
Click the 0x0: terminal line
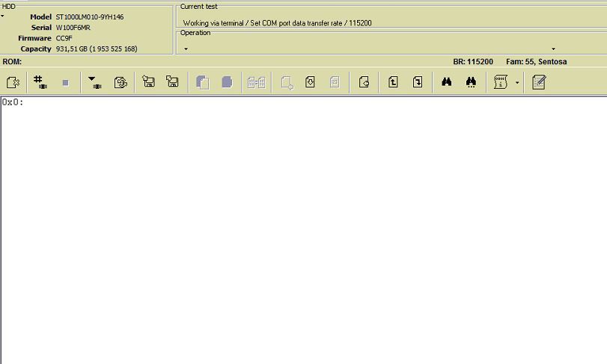click(x=13, y=102)
